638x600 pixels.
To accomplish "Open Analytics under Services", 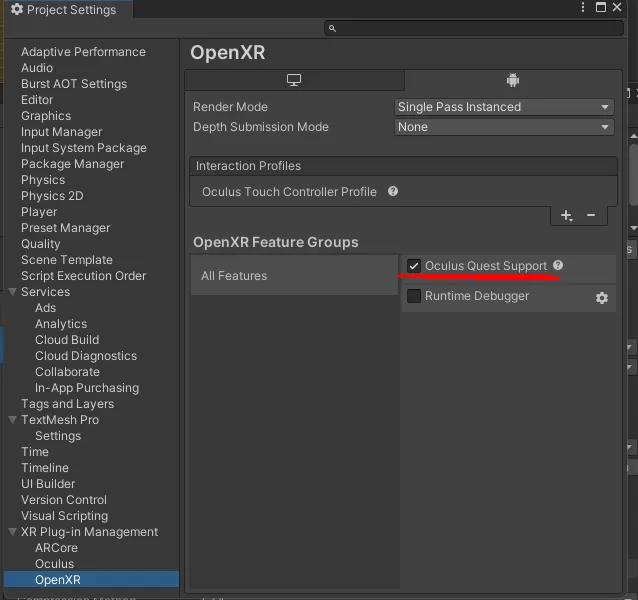I will (61, 324).
